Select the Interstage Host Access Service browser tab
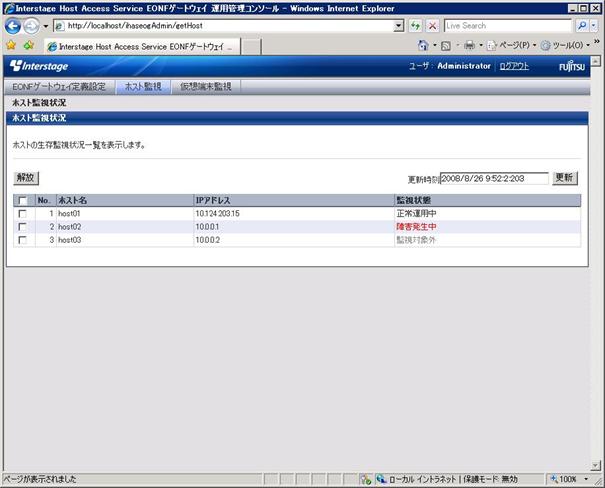This screenshot has width=605, height=488. (142, 47)
